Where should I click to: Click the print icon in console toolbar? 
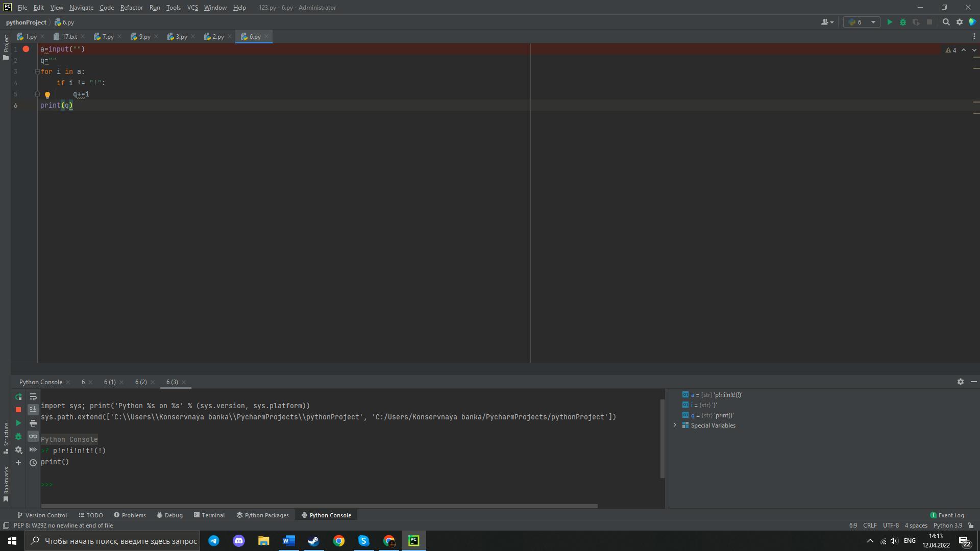[x=33, y=423]
